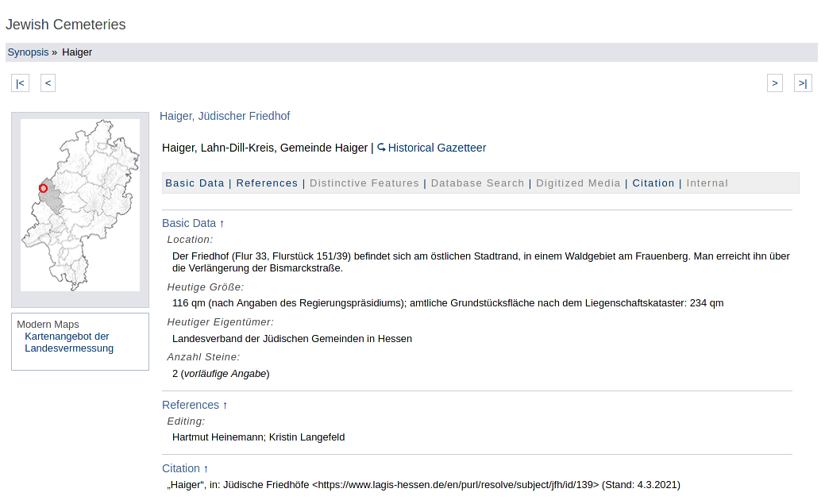
Task: Go to the previous record
Action: pos(48,83)
